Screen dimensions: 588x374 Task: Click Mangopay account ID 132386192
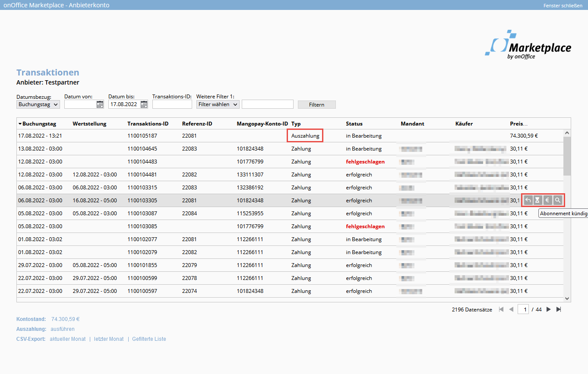pyautogui.click(x=250, y=188)
